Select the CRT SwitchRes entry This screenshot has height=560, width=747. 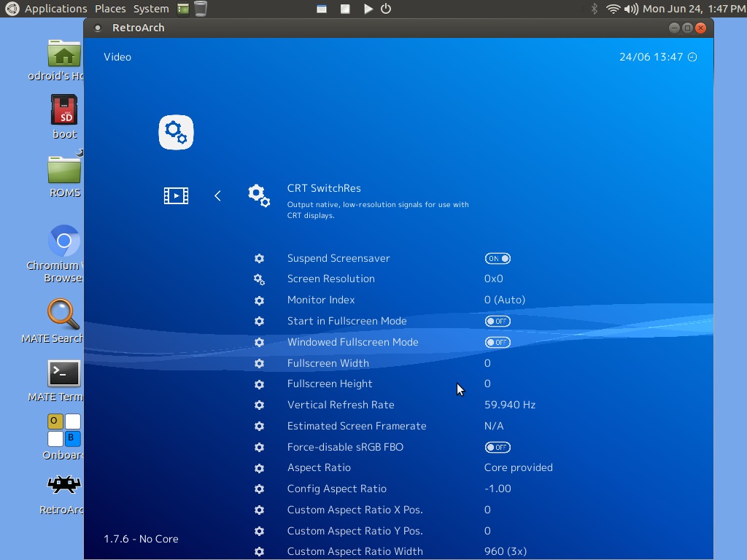click(324, 188)
